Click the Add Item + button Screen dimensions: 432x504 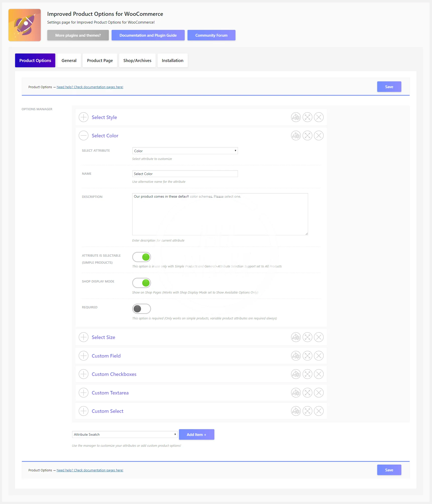coord(196,434)
